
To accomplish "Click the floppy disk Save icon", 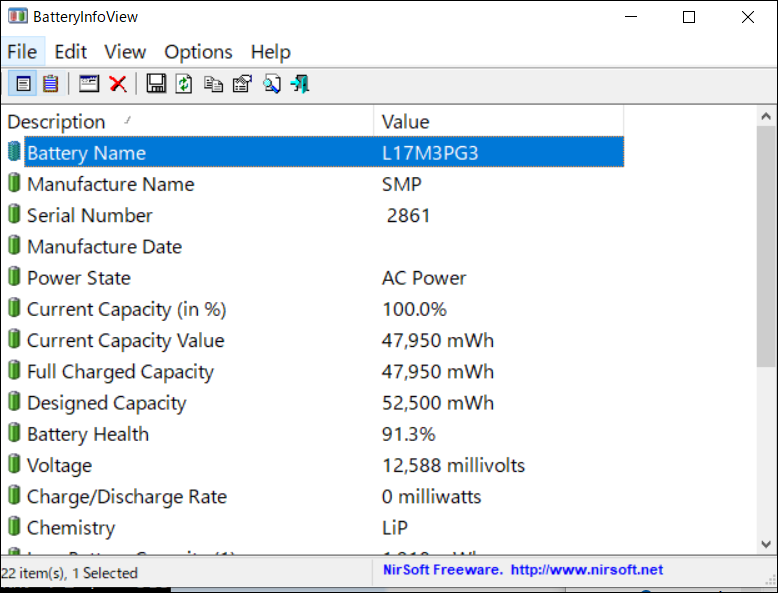I will (x=156, y=83).
